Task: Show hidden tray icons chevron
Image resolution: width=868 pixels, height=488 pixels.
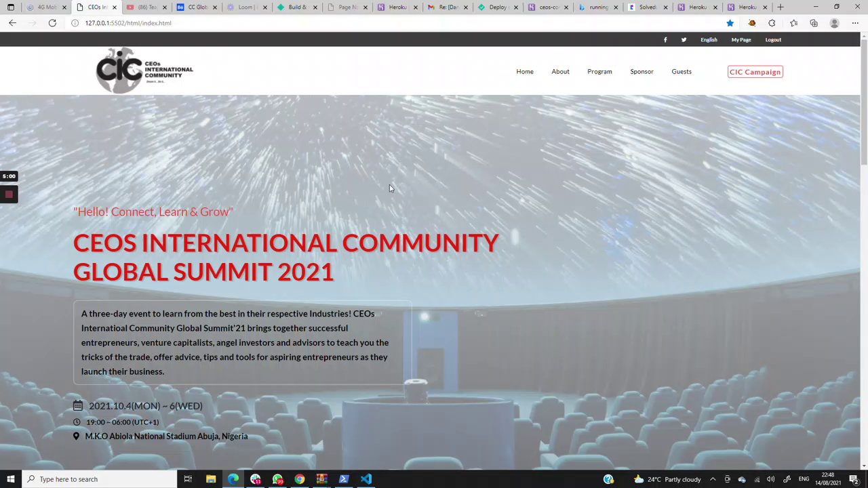Action: [713, 479]
